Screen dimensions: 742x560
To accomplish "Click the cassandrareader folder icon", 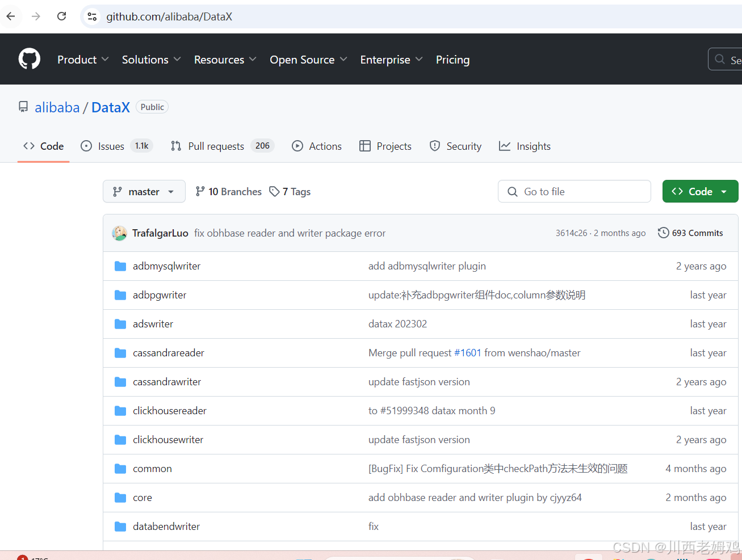I will pyautogui.click(x=120, y=353).
